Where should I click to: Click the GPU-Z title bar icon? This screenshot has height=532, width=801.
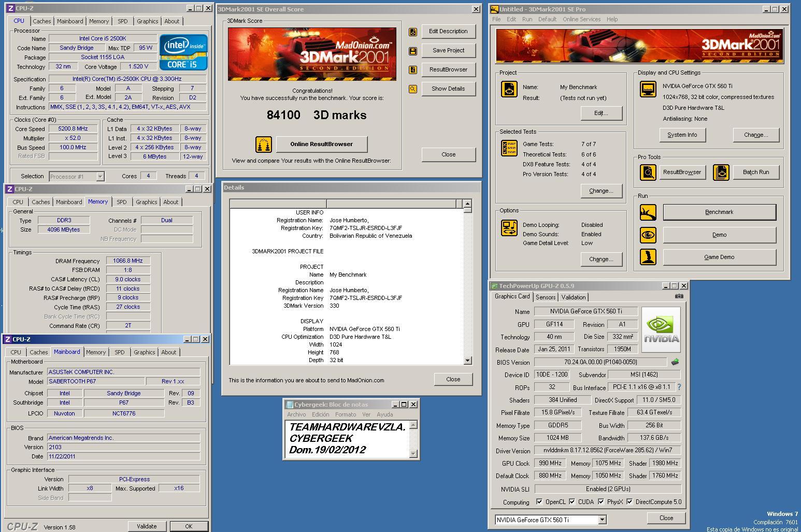pos(494,286)
